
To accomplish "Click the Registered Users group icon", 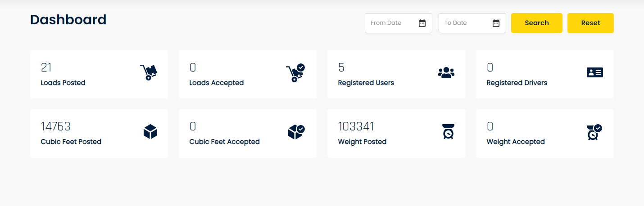I will point(446,73).
